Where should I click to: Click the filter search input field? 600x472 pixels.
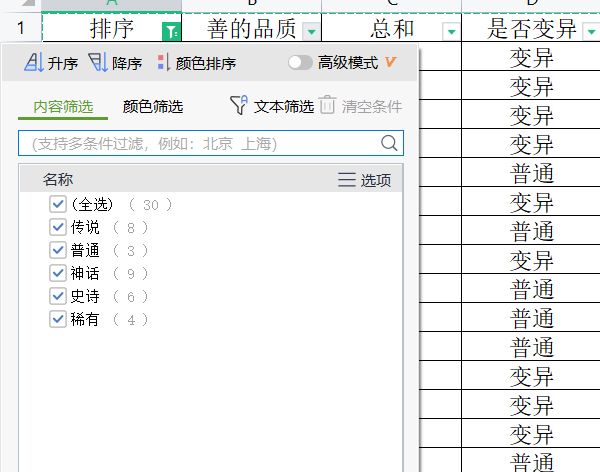point(211,143)
